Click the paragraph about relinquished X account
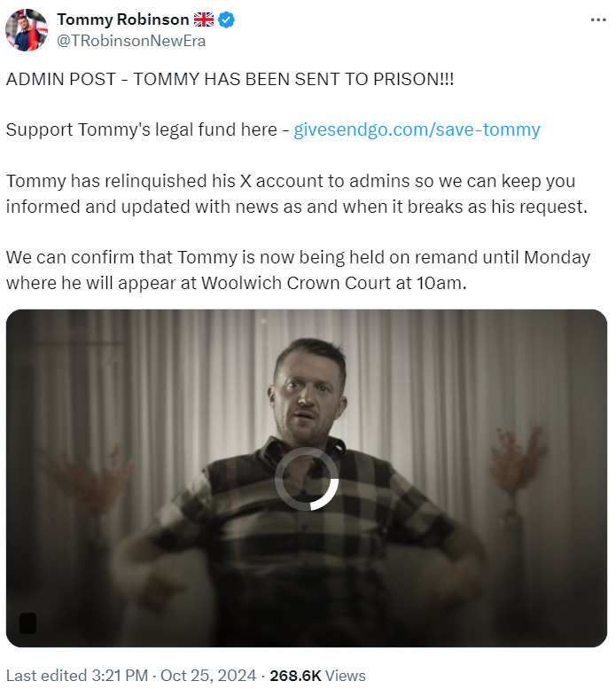This screenshot has height=689, width=616. pos(296,194)
